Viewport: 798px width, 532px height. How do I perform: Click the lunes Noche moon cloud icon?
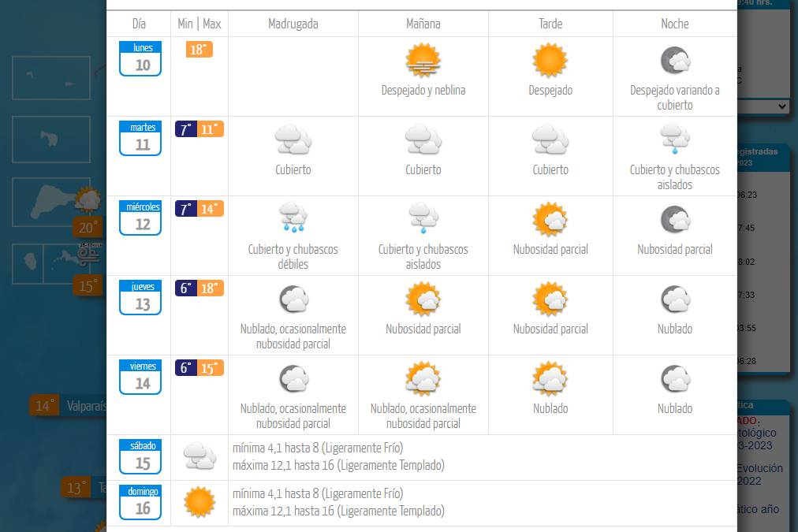click(675, 61)
